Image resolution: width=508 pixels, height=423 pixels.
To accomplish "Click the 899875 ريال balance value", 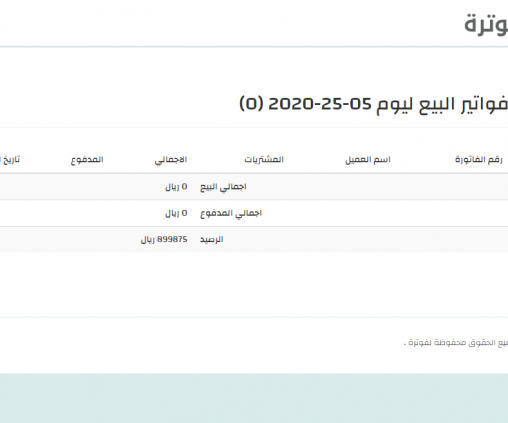I will coord(164,239).
